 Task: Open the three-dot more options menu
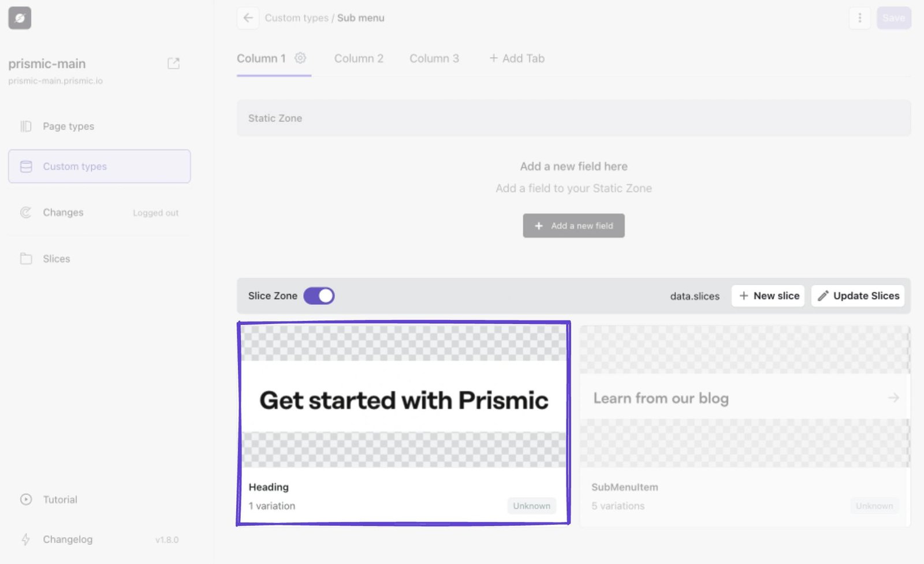click(859, 18)
